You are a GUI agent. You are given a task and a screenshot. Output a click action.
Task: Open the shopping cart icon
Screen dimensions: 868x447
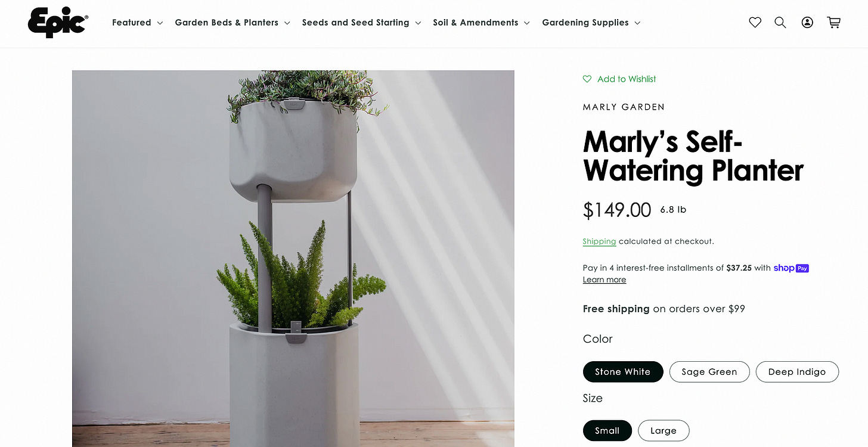point(834,23)
